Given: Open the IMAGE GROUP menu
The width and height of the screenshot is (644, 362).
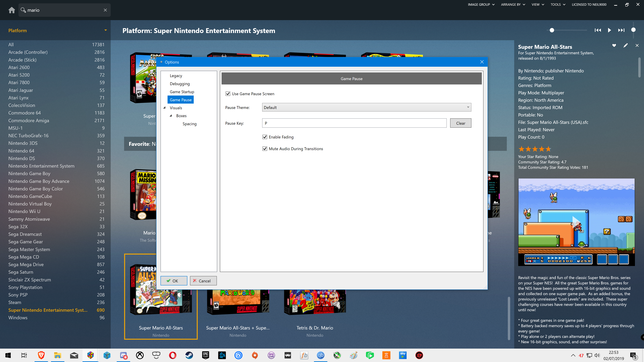Looking at the screenshot, I should click(x=481, y=5).
